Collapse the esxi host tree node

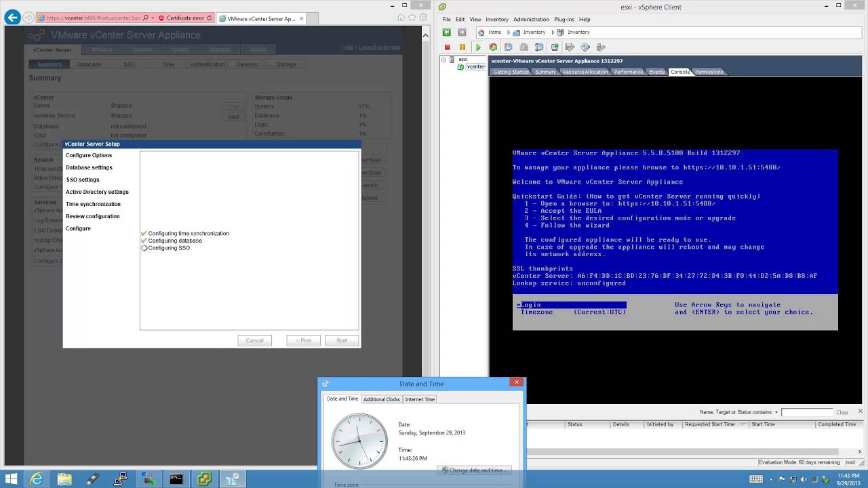tap(443, 60)
